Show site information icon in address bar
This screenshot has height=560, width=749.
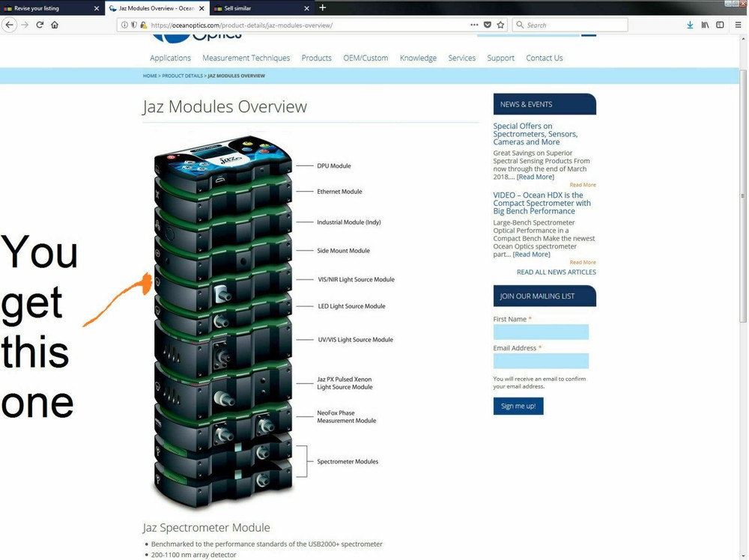click(x=124, y=25)
